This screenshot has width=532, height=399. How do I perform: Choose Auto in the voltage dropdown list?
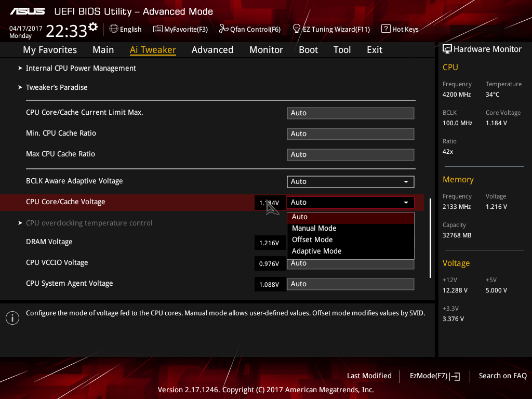click(x=351, y=217)
